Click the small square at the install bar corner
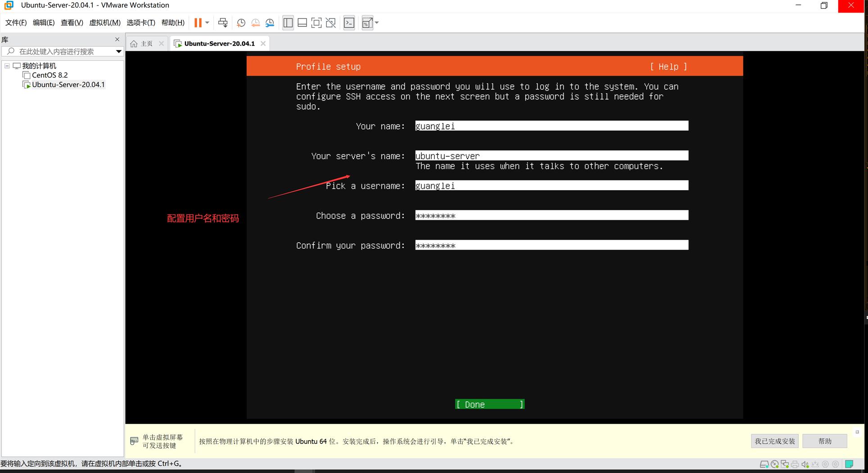Screen dimensions: 868x473 857,432
